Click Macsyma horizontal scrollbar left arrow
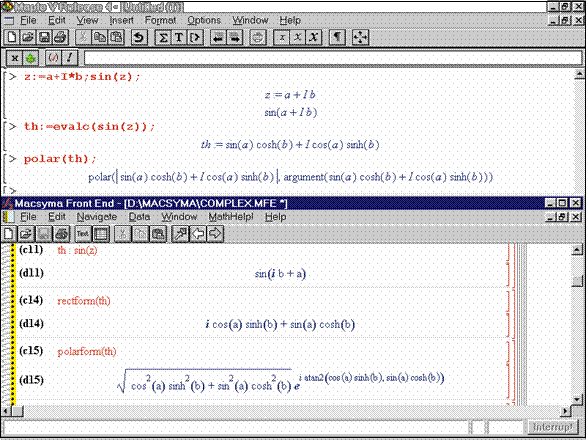This screenshot has width=586, height=440. 6,411
